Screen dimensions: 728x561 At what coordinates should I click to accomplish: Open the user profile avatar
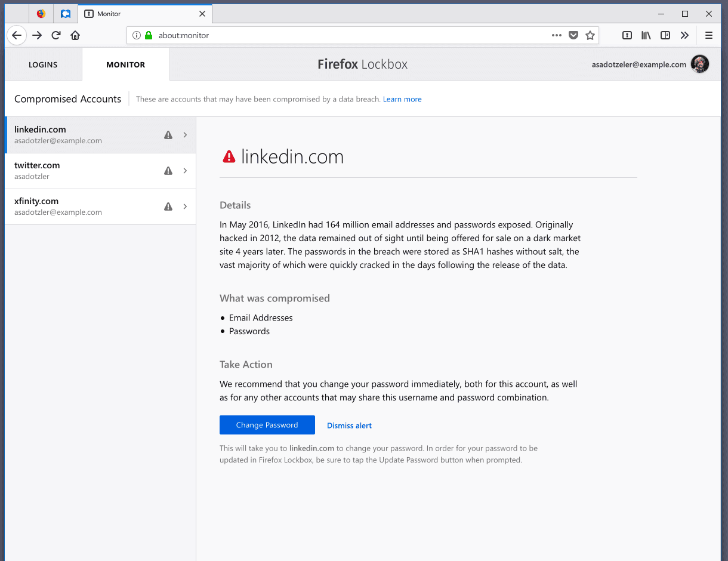[x=700, y=64]
